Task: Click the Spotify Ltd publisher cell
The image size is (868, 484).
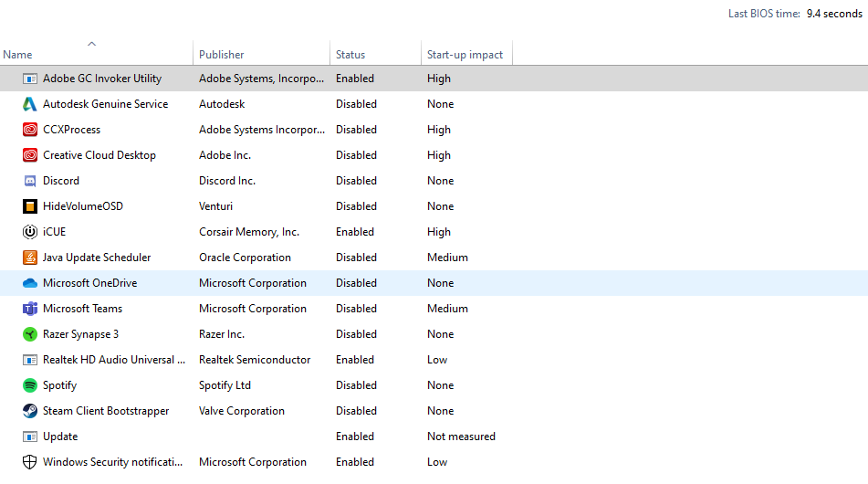Action: click(x=225, y=385)
